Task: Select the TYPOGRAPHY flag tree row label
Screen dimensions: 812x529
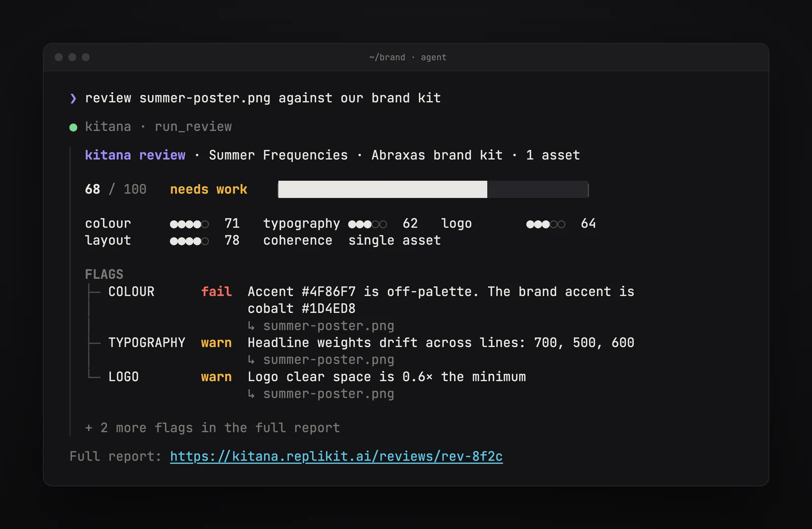Action: coord(147,343)
